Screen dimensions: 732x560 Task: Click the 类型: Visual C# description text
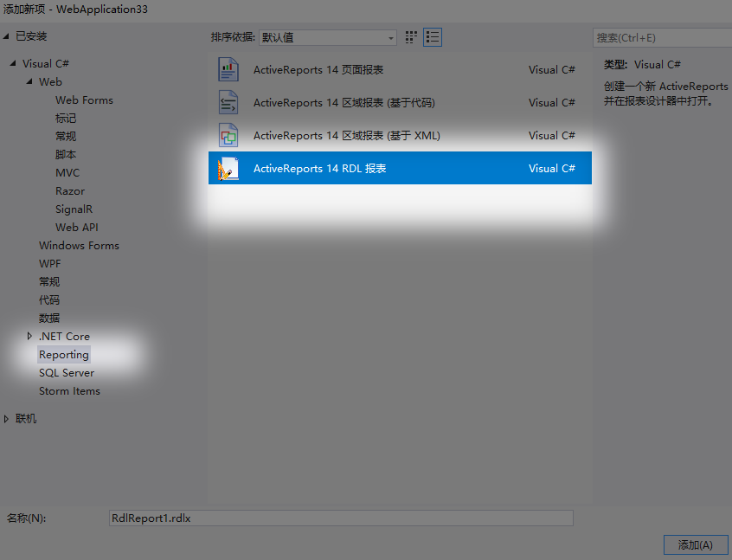coord(642,64)
